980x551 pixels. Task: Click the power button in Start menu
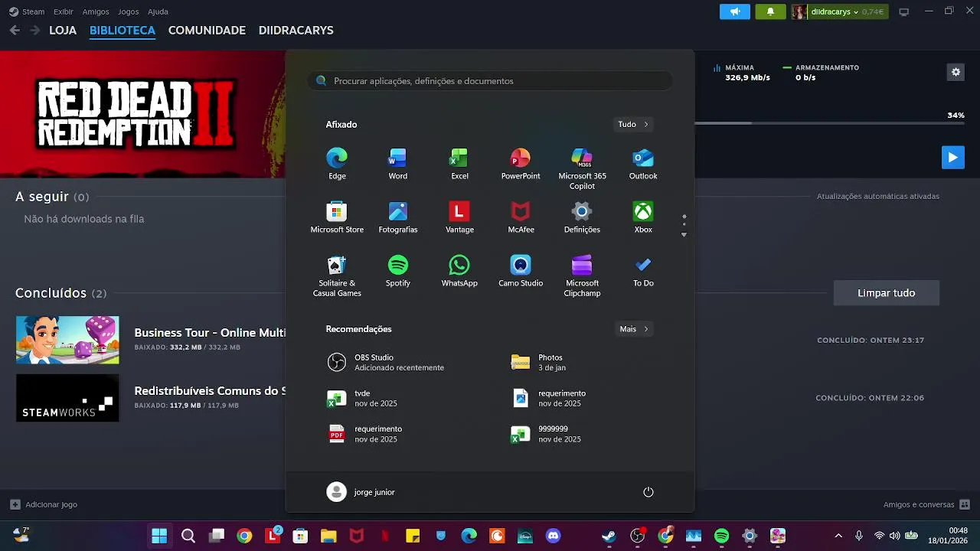click(648, 492)
